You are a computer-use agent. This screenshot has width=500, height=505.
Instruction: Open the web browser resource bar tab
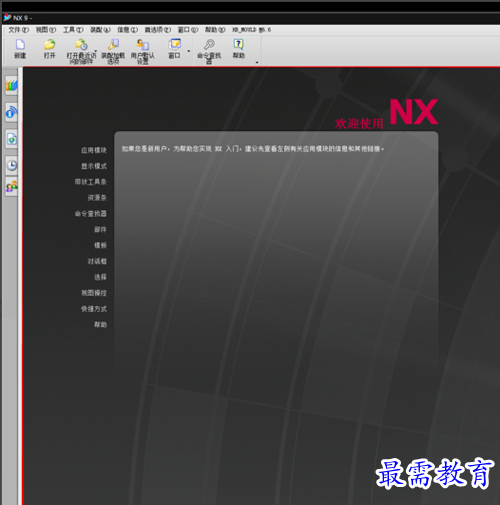coord(11,139)
